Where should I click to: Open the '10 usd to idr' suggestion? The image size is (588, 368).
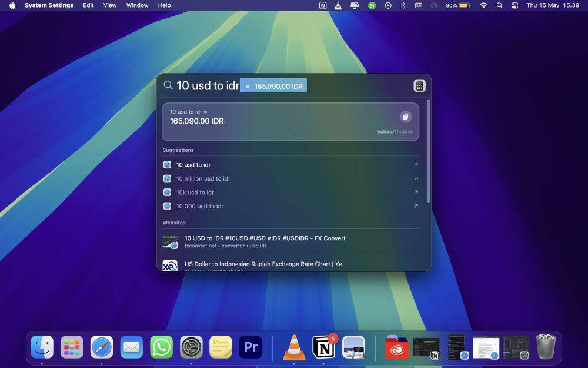tap(290, 165)
